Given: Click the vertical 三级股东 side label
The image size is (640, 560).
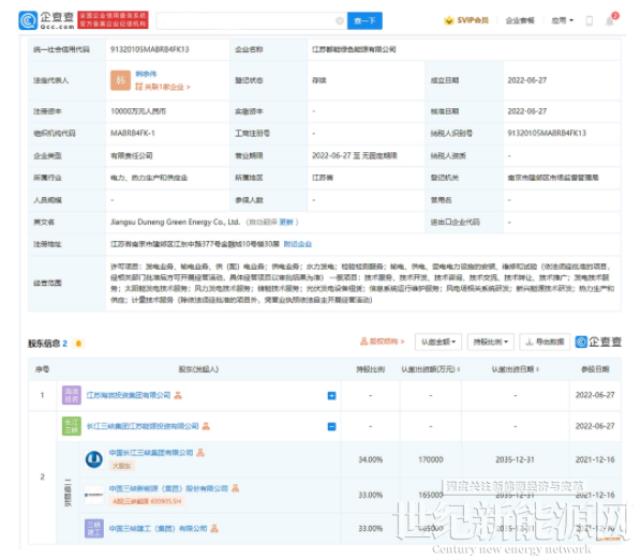Looking at the screenshot, I should (x=68, y=493).
